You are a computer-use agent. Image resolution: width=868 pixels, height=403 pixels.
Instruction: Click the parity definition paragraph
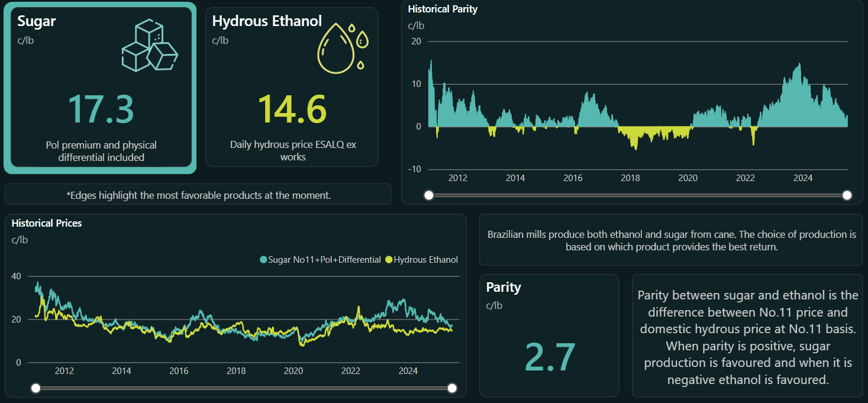pyautogui.click(x=747, y=337)
